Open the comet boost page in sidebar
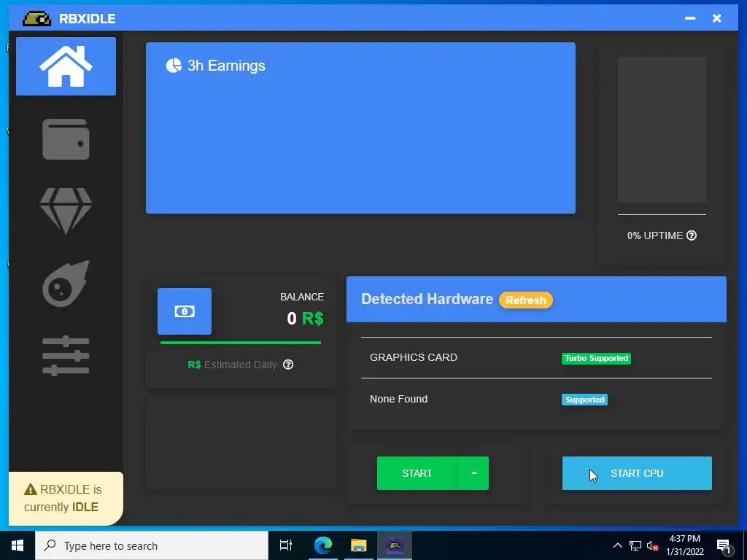 (66, 284)
